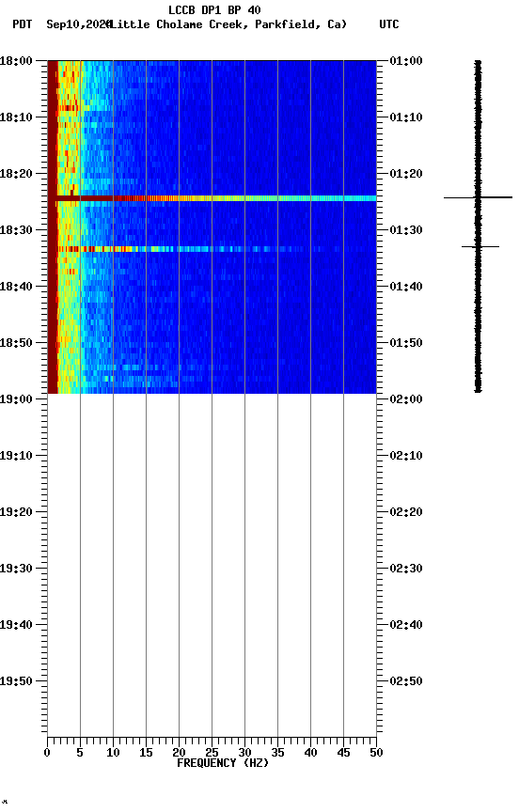Click the 10 Hz frequency axis label
The width and height of the screenshot is (519, 812).
click(113, 753)
